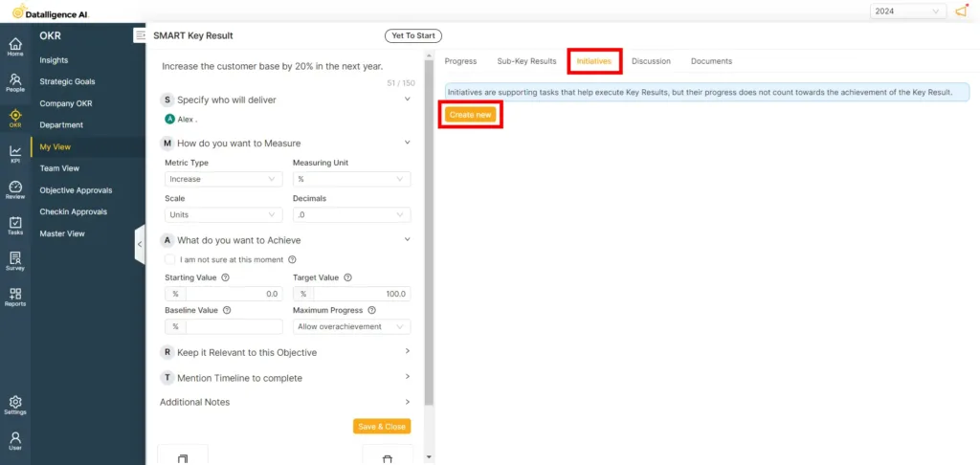The image size is (980, 465).
Task: Open the Tasks sidebar icon
Action: [x=15, y=226]
